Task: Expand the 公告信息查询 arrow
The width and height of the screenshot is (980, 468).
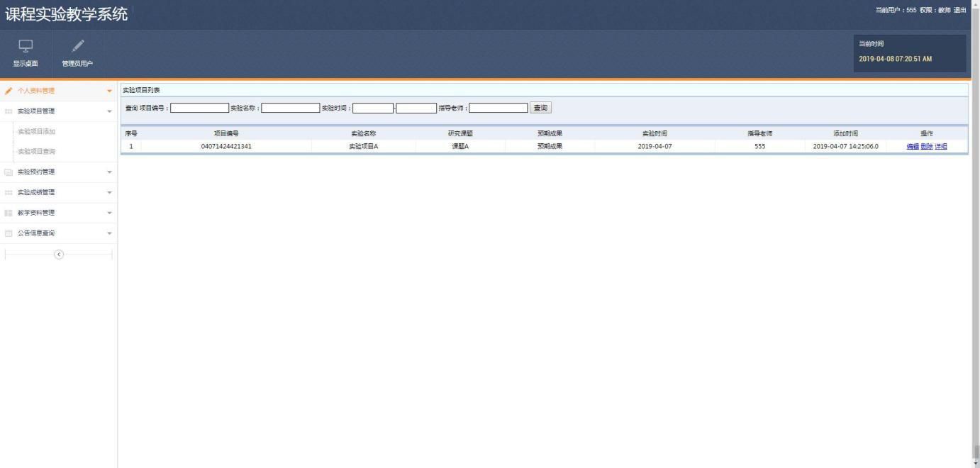Action: click(x=109, y=233)
